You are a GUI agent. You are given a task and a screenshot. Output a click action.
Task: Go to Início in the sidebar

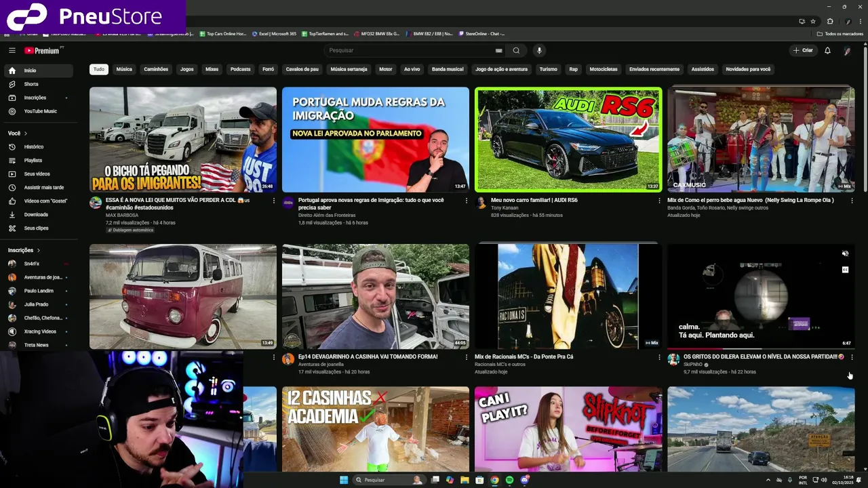pyautogui.click(x=38, y=70)
